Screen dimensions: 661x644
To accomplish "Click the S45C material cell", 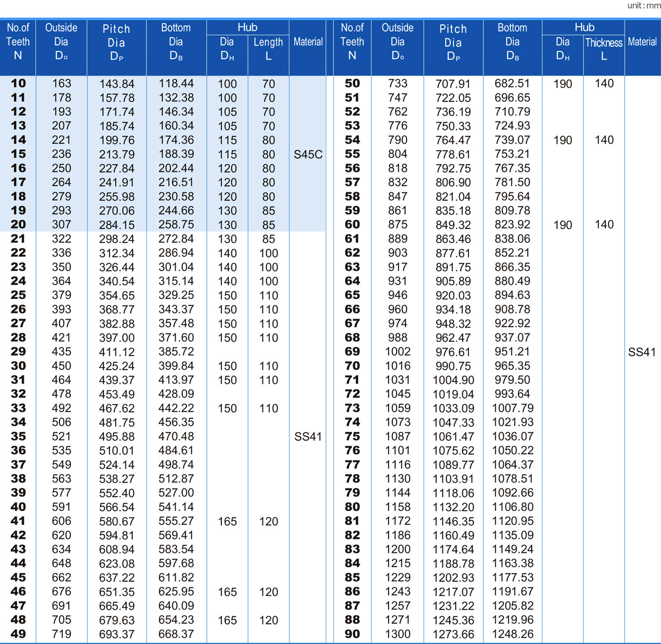I will 308,154.
